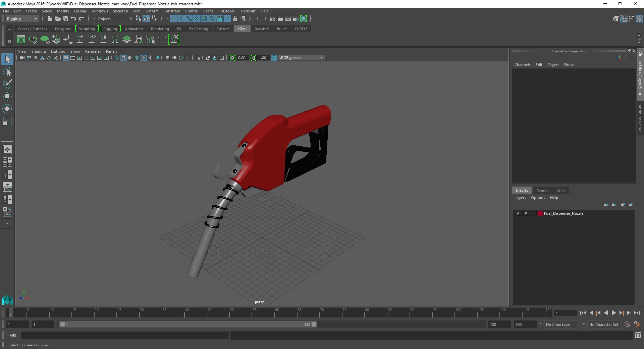Play animation forwards
Viewport: 644px width, 349px height.
pos(613,313)
